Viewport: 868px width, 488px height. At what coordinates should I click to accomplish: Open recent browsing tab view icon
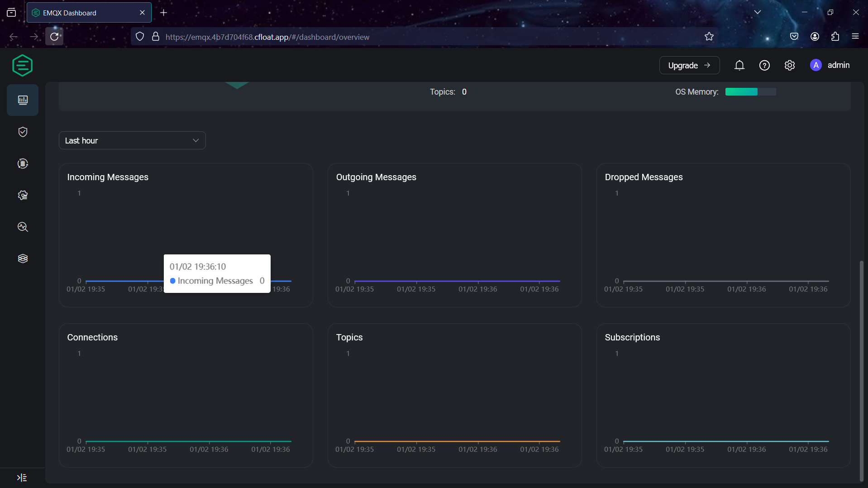click(11, 13)
